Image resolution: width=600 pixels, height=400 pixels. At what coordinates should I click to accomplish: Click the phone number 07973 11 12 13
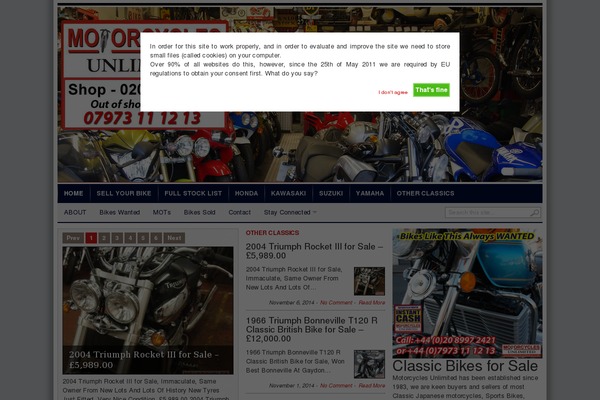tap(142, 118)
